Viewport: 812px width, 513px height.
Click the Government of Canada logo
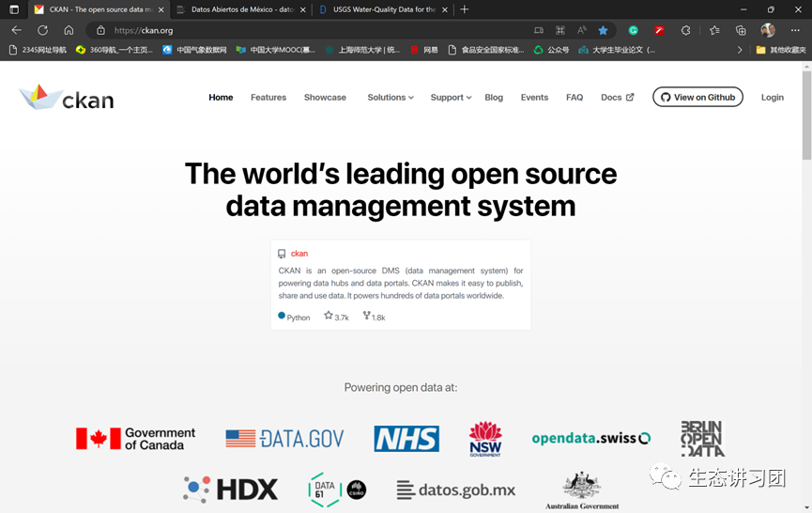(136, 439)
